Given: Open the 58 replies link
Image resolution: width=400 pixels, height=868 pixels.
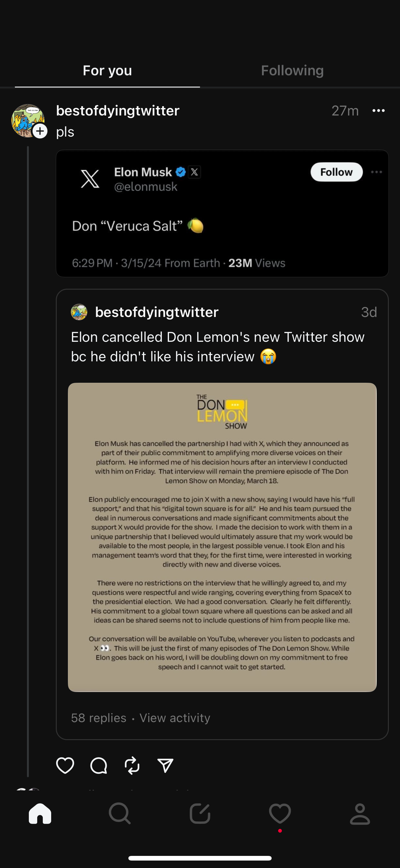Looking at the screenshot, I should click(99, 718).
